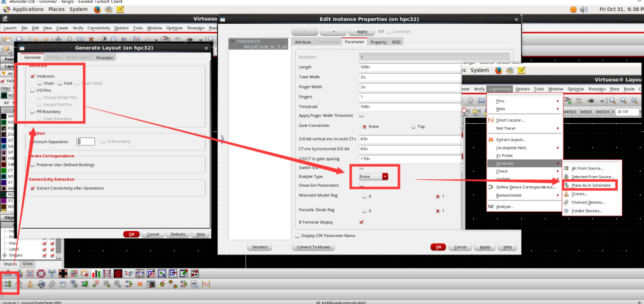
Task: Click the pencil edit window icon in toolbar
Action: pyautogui.click(x=183, y=274)
